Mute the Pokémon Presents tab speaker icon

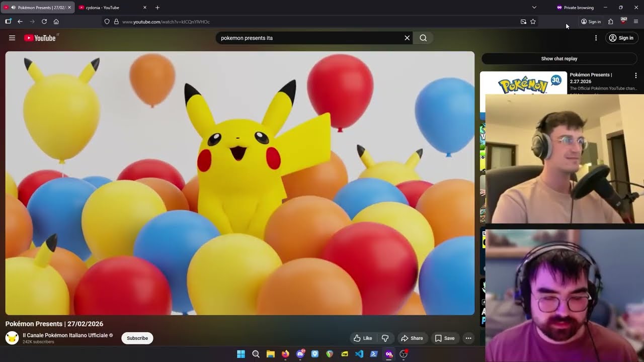pyautogui.click(x=13, y=8)
